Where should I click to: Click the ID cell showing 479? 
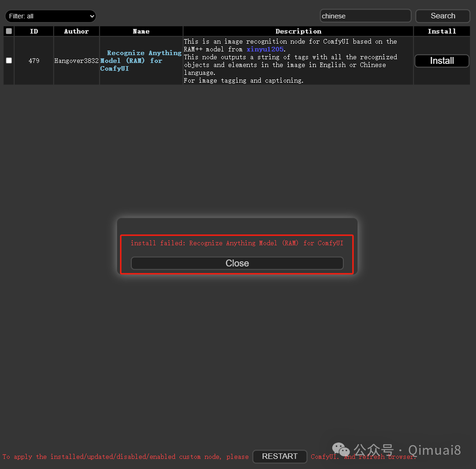coord(34,61)
